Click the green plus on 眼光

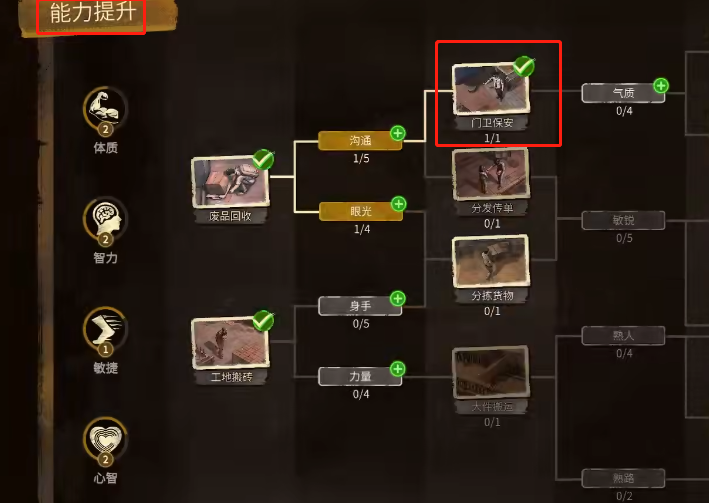tap(398, 204)
